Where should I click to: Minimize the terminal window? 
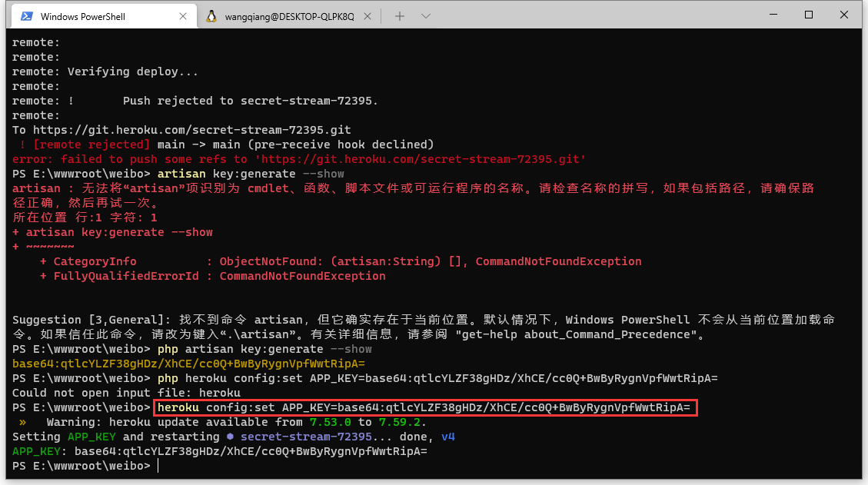tap(773, 15)
